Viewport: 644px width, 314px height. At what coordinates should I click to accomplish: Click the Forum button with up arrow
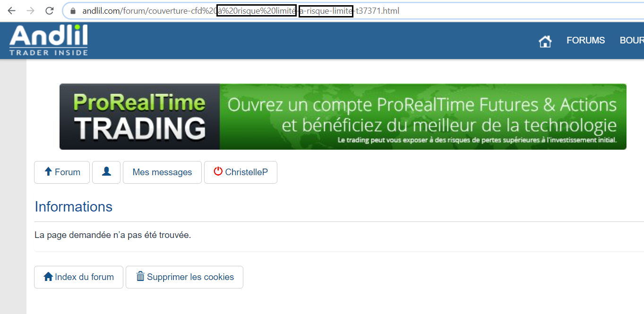click(62, 172)
